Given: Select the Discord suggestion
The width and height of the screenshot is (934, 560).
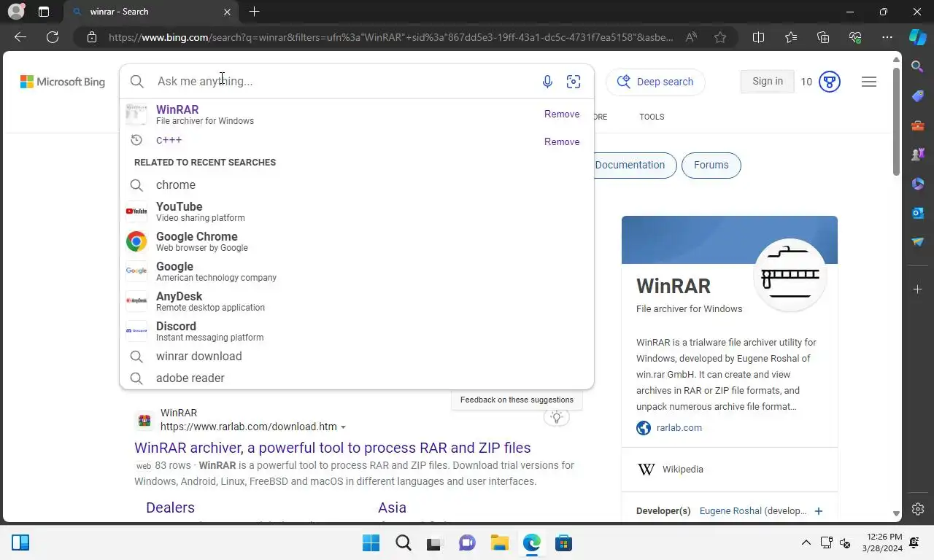Looking at the screenshot, I should click(357, 331).
